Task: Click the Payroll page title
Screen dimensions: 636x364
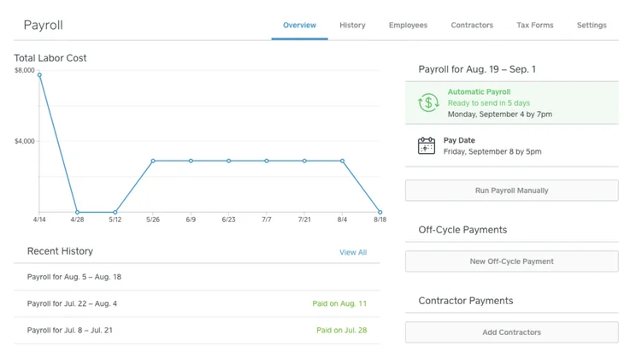Action: coord(43,25)
